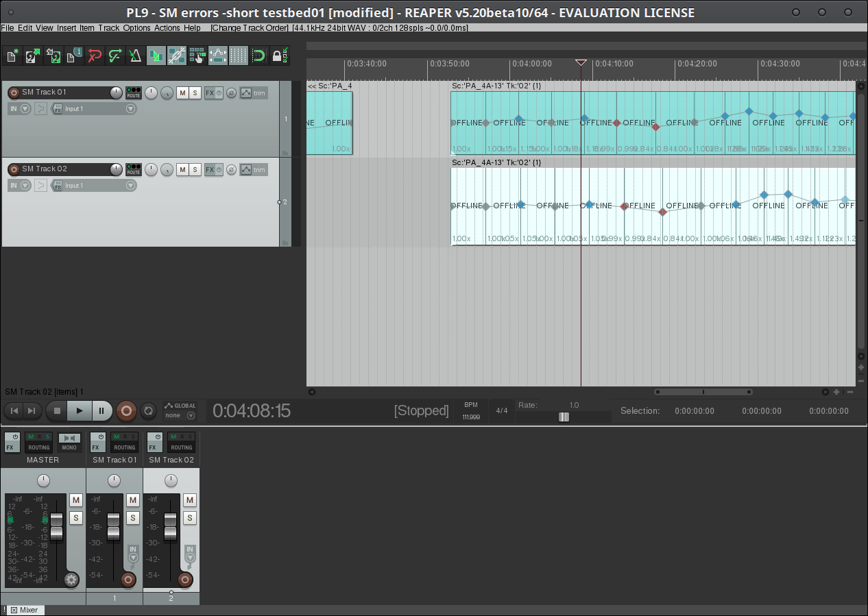Open record IN dropdown on SM Track 01 panel

coord(25,108)
